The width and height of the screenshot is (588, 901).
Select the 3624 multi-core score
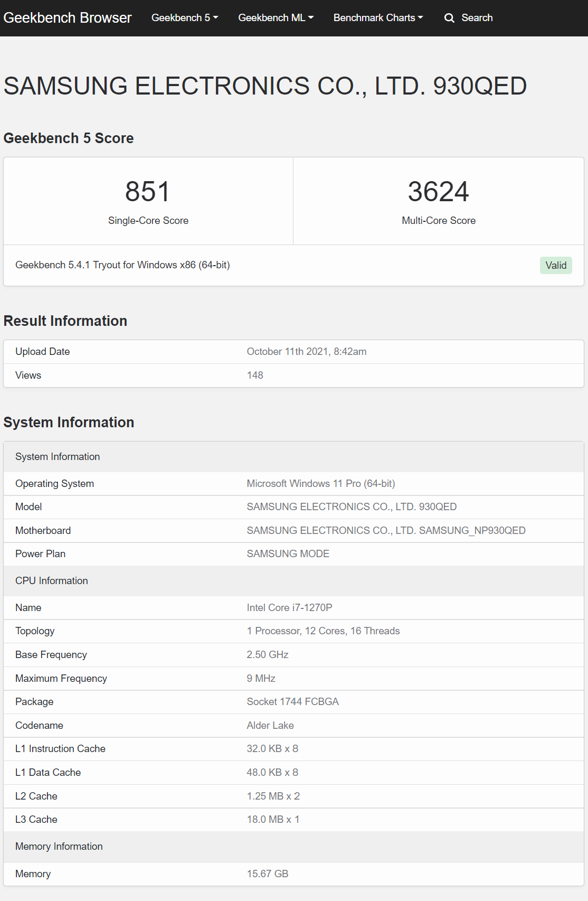[438, 192]
